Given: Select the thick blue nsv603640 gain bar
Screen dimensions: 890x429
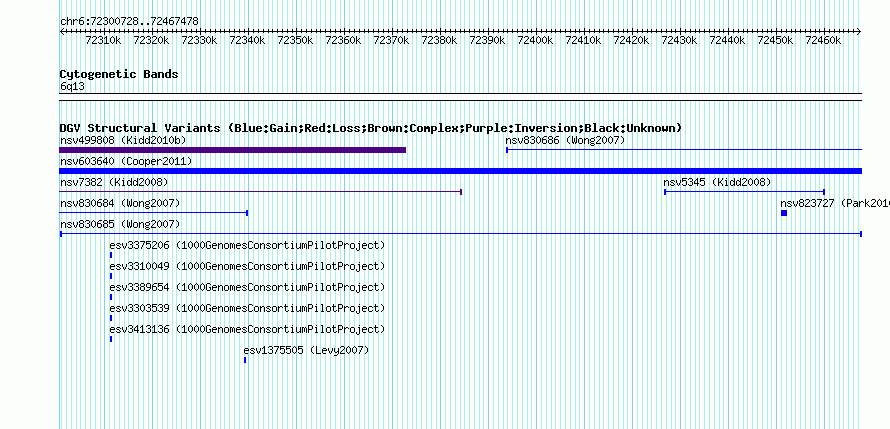Looking at the screenshot, I should [x=460, y=171].
